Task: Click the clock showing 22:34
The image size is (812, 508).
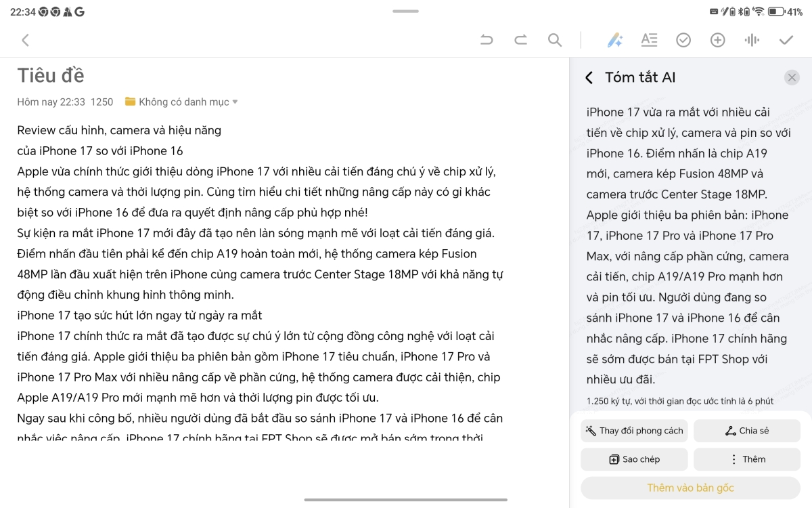Action: 22,12
